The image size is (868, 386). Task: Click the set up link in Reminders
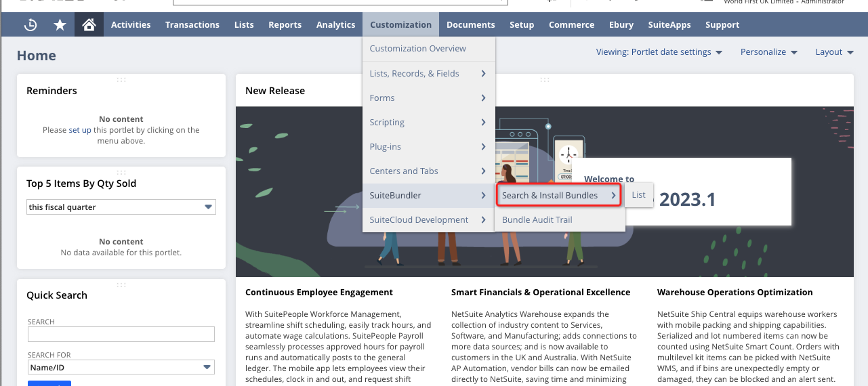[x=80, y=130]
